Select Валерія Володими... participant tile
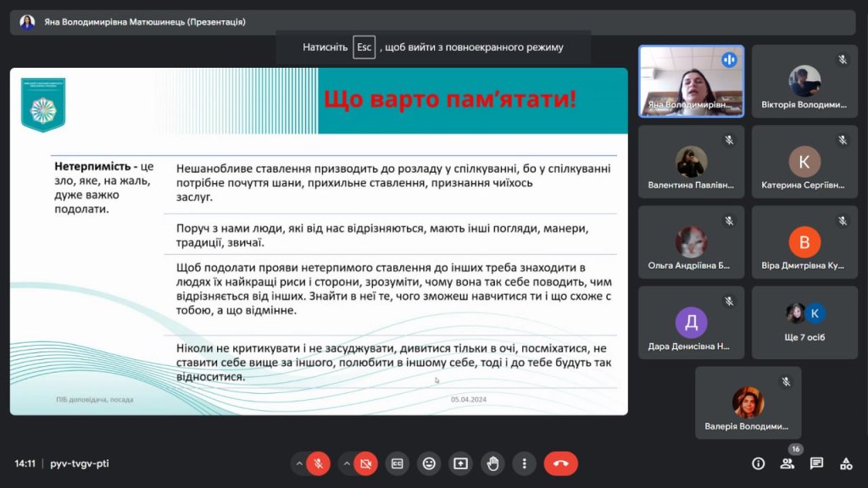The height and width of the screenshot is (488, 868). (748, 402)
